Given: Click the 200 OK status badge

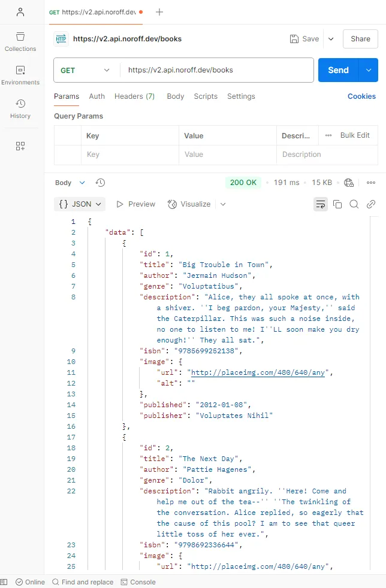Looking at the screenshot, I should [x=243, y=183].
